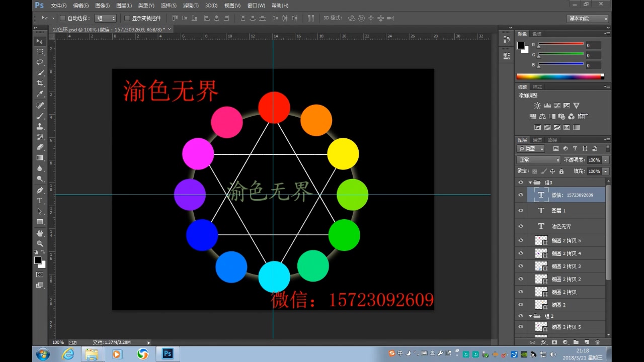Viewport: 644px width, 362px height.
Task: Select the Lasso tool
Action: (x=40, y=62)
